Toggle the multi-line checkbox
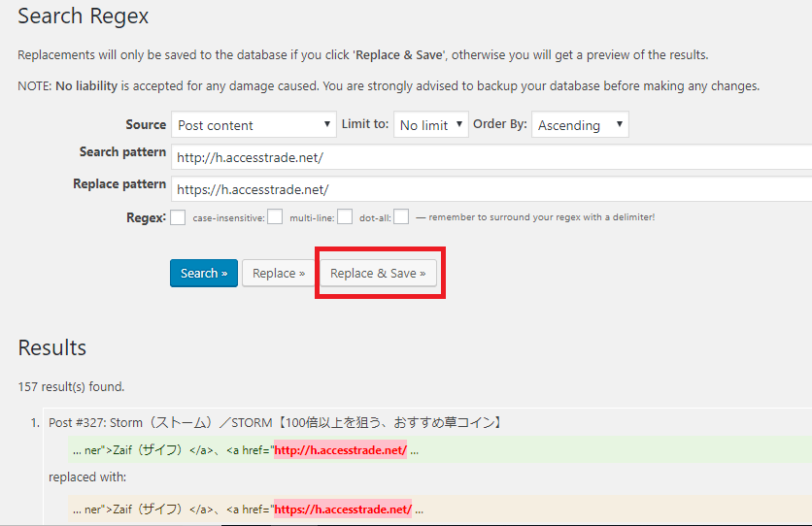This screenshot has width=812, height=526. click(345, 216)
